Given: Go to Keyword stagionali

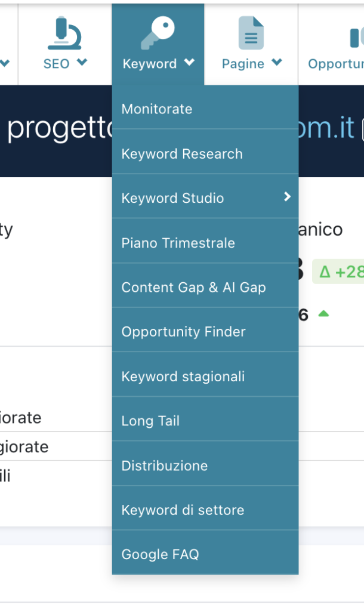Looking at the screenshot, I should pos(183,377).
